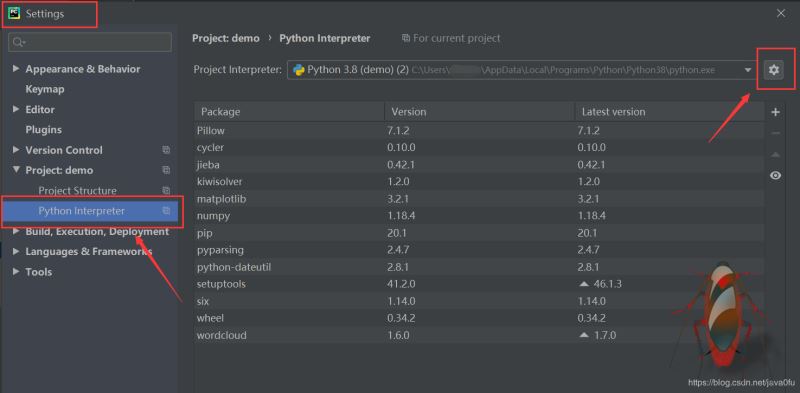Open the Project Interpreter dropdown

coord(748,70)
